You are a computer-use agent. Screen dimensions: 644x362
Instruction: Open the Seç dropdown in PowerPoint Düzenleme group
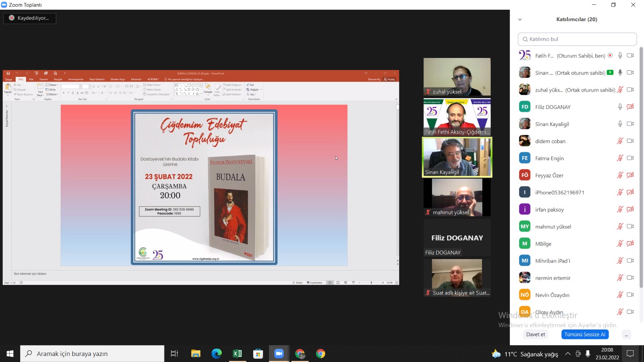tap(251, 95)
